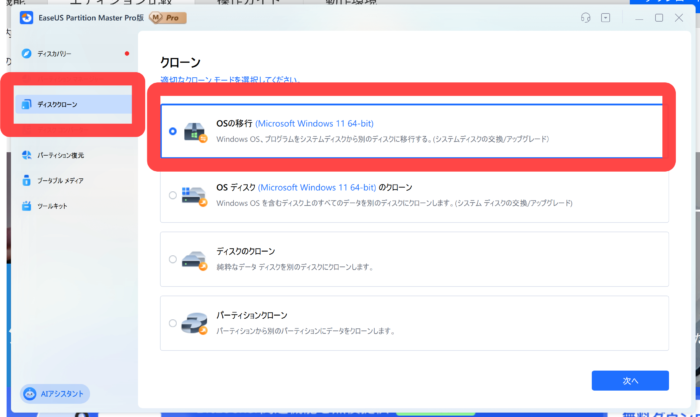This screenshot has height=417, width=700.
Task: Select the OSの移行 radio button
Action: [x=173, y=131]
